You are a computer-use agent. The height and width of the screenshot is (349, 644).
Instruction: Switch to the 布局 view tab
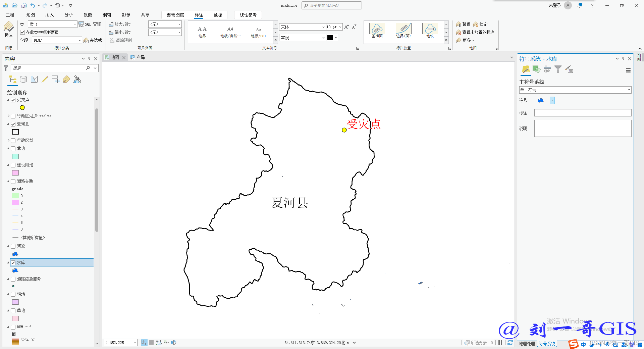(138, 57)
